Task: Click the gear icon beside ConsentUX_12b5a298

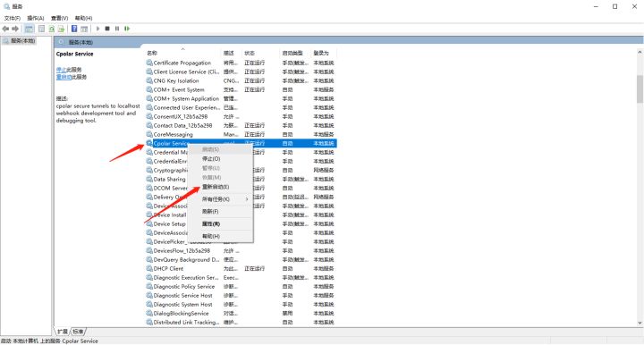Action: pyautogui.click(x=149, y=116)
